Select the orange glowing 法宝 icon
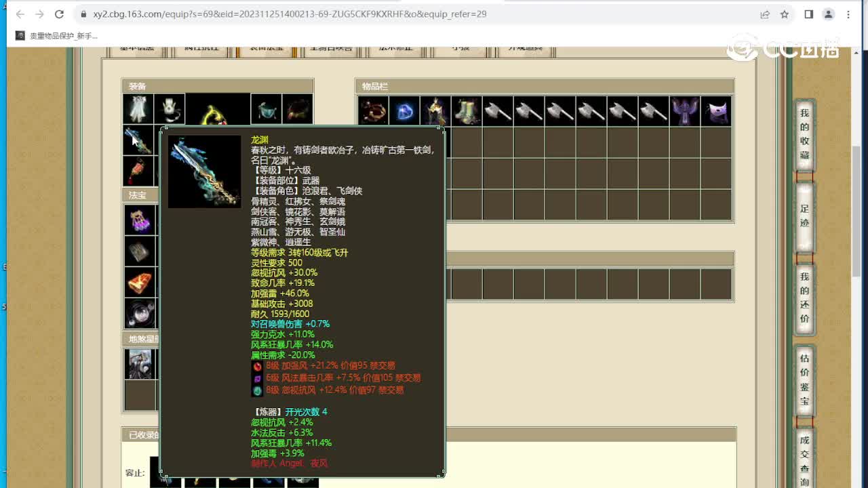This screenshot has height=488, width=868. [140, 282]
